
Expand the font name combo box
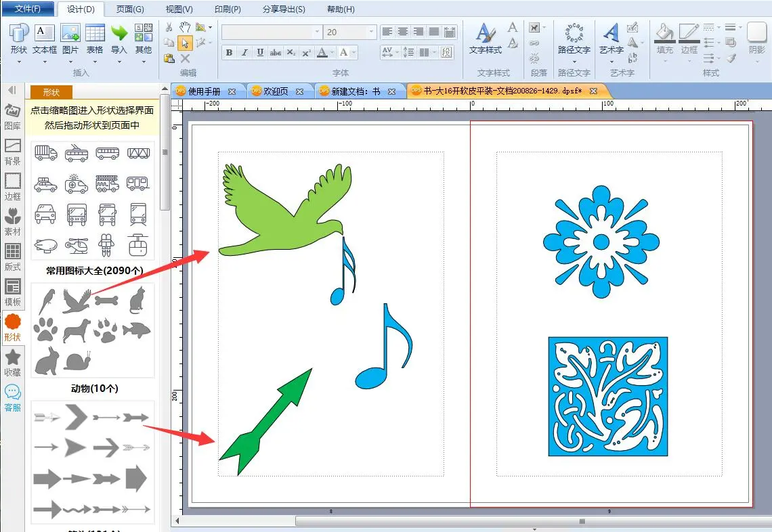click(x=317, y=32)
